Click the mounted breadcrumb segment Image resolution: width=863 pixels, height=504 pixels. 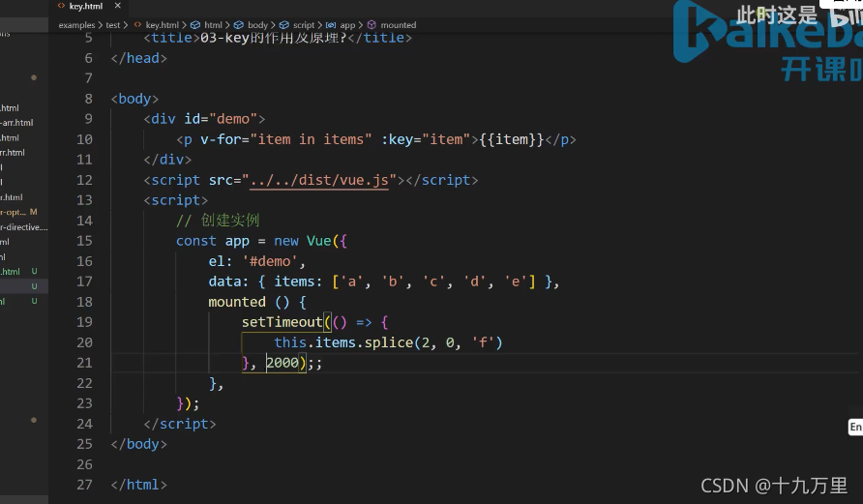click(392, 25)
